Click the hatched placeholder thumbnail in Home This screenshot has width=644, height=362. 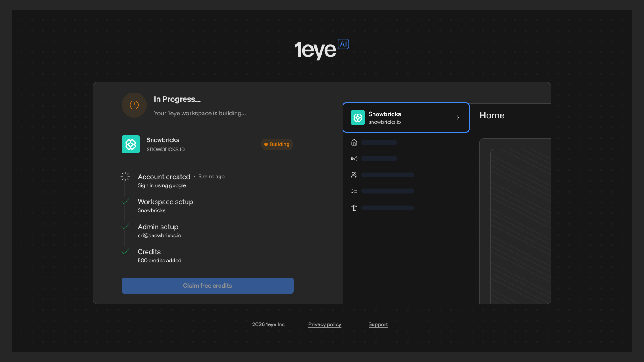(521, 226)
